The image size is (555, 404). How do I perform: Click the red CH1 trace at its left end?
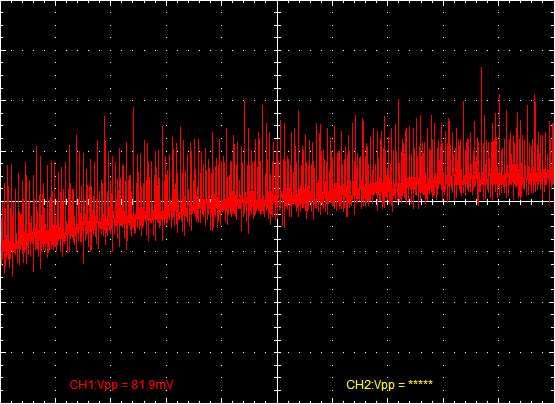[4, 244]
